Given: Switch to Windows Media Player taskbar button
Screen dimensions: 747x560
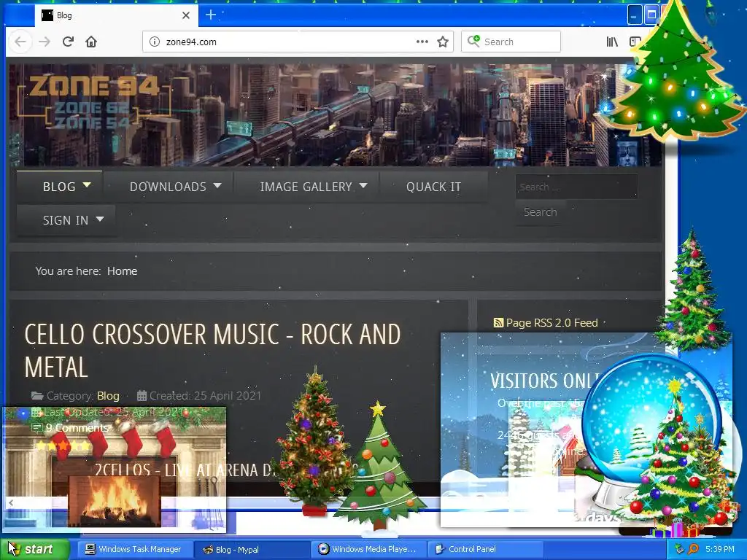Looking at the screenshot, I should click(368, 550).
